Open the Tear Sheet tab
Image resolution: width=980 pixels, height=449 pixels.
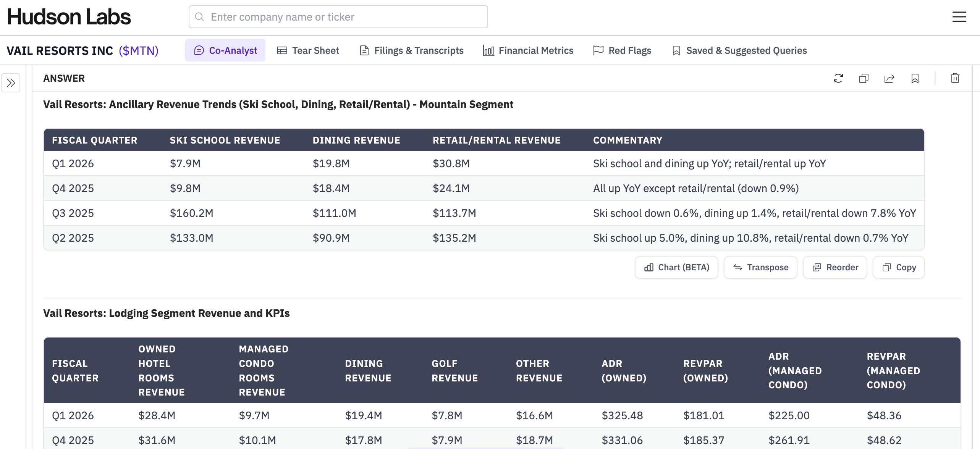[x=308, y=50]
